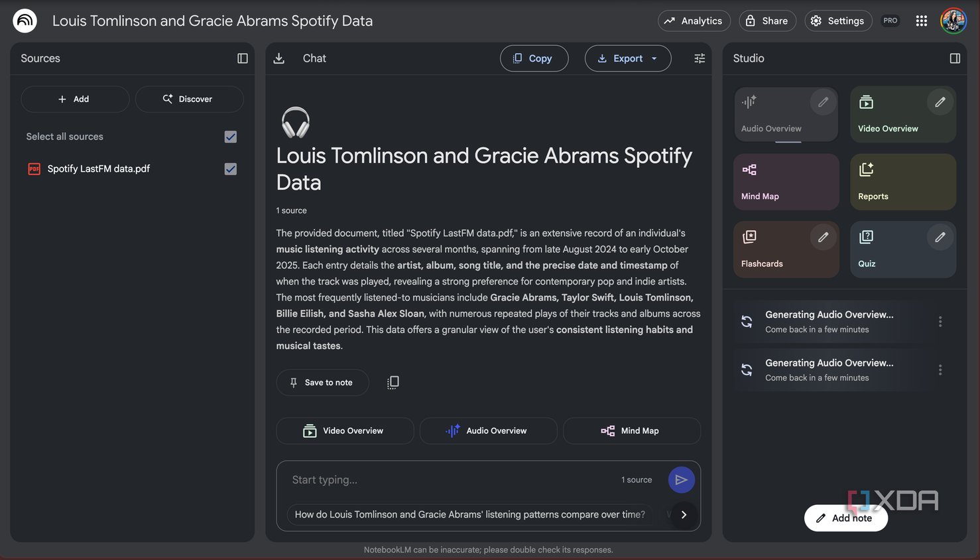Send the chat message

[681, 480]
